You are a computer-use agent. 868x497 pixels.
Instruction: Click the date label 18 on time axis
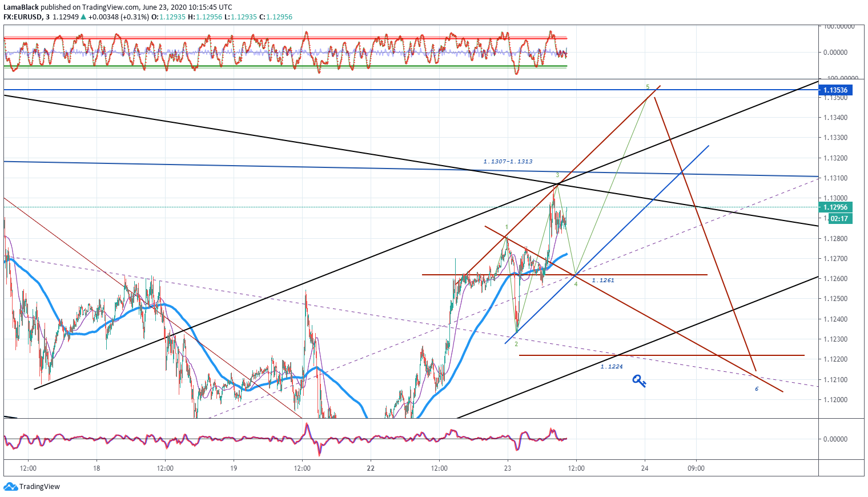click(97, 468)
